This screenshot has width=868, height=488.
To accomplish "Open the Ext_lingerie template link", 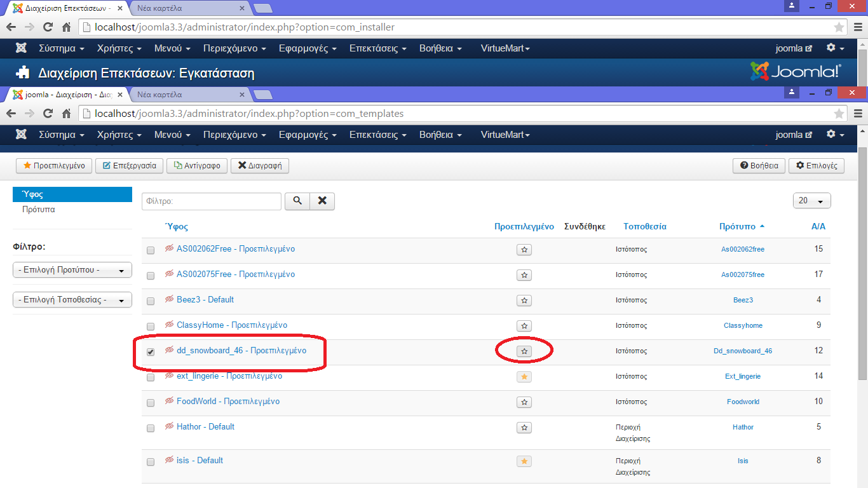I will [743, 376].
